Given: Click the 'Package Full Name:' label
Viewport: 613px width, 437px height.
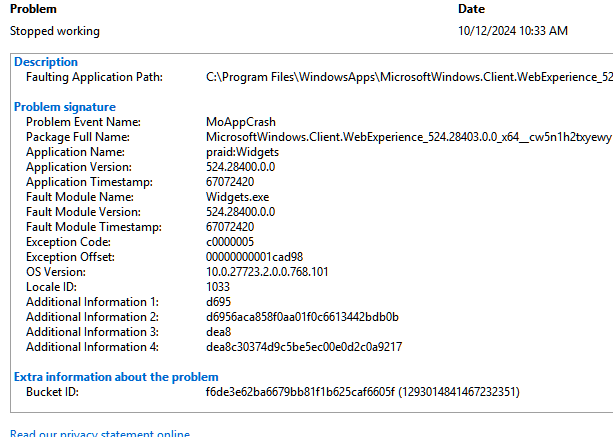Looking at the screenshot, I should pyautogui.click(x=78, y=137).
